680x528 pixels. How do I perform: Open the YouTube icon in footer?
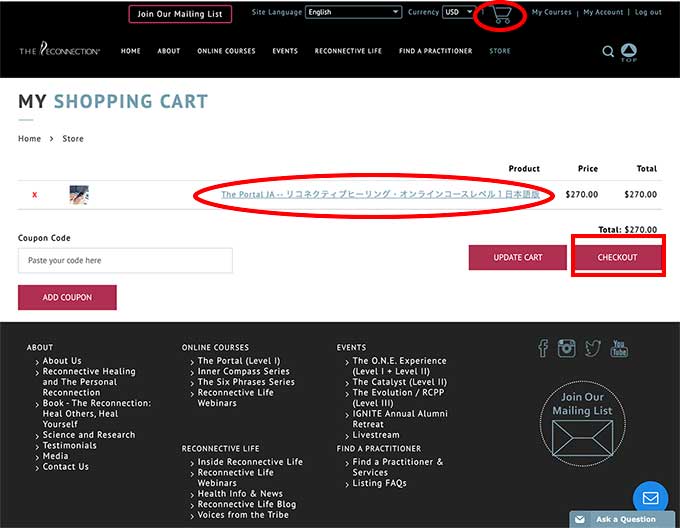(x=619, y=348)
